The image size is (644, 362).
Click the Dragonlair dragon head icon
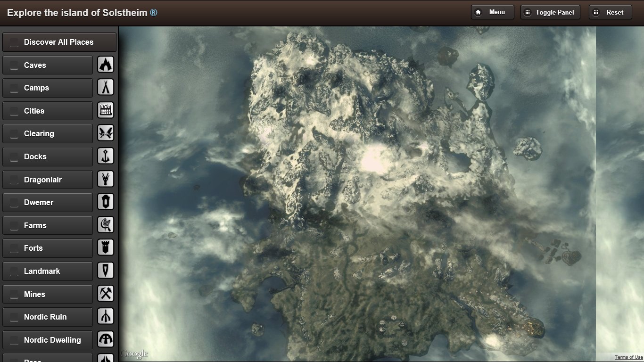(x=106, y=179)
